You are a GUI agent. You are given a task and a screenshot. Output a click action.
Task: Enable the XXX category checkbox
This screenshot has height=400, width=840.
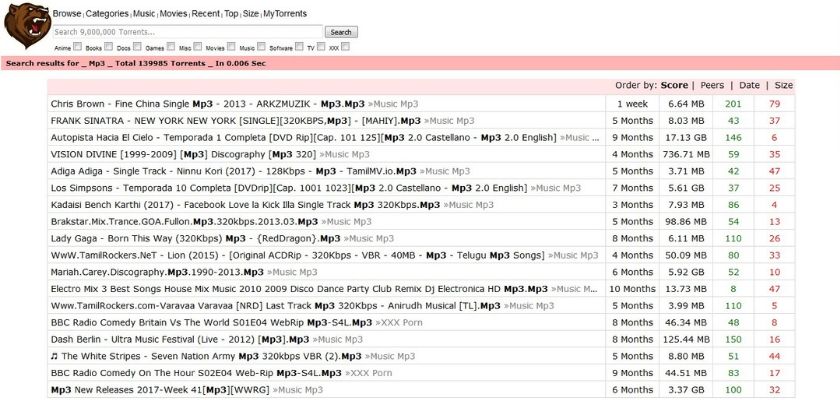coord(346,47)
